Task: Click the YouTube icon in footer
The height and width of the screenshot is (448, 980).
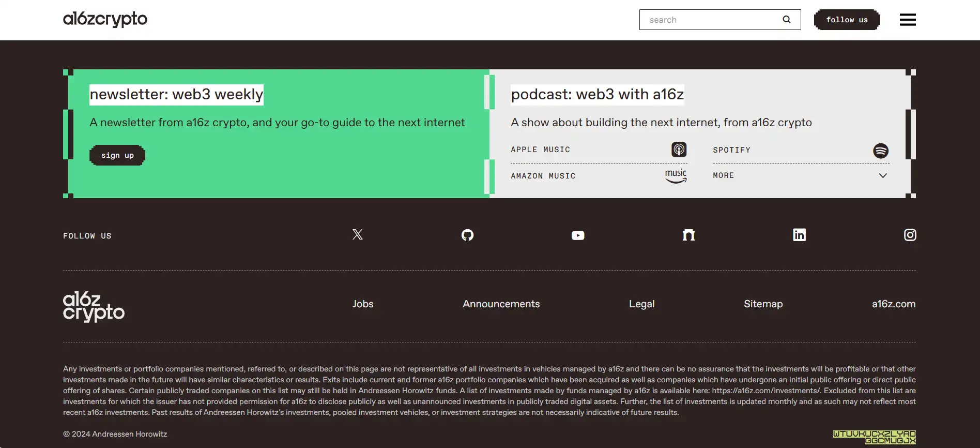Action: (578, 236)
